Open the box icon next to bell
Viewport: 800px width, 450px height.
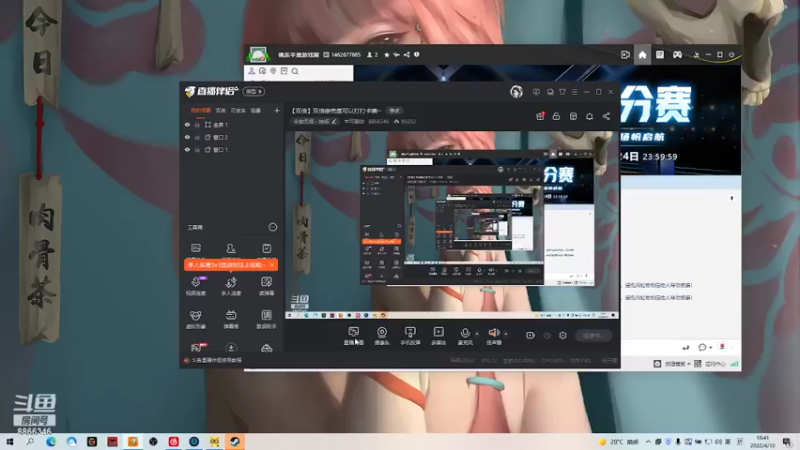[573, 116]
